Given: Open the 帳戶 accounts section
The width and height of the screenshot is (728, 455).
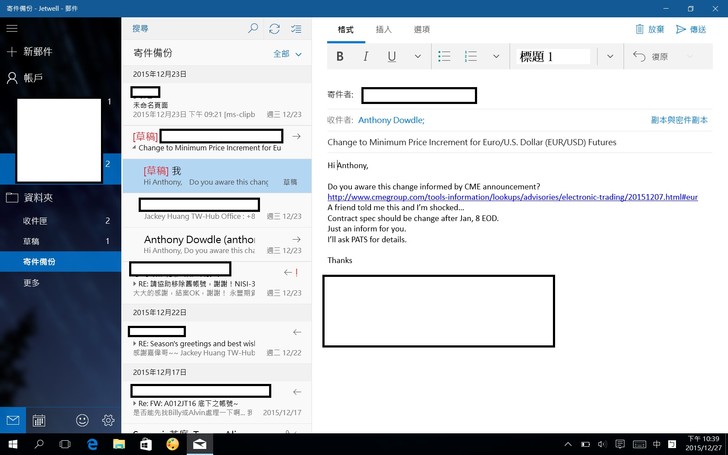Looking at the screenshot, I should point(25,78).
